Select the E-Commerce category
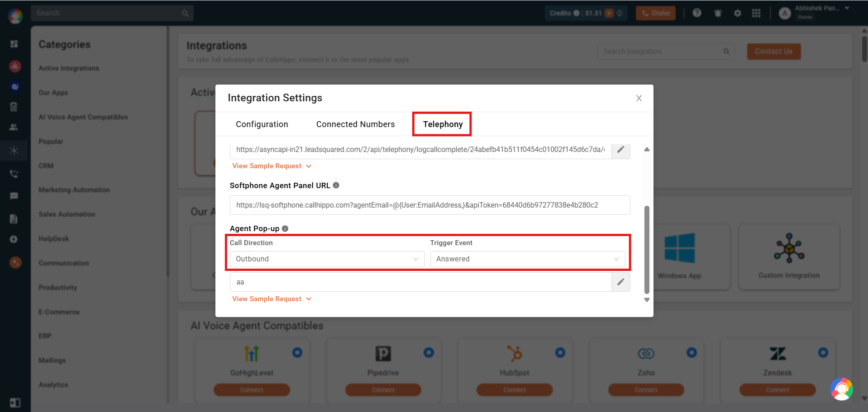Viewport: 868px width, 412px height. click(59, 312)
